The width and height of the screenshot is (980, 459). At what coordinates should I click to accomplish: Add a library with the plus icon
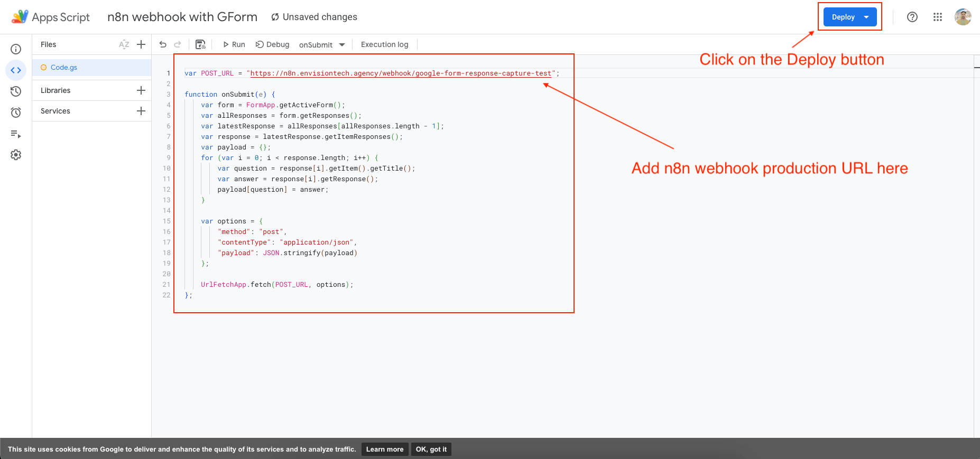point(141,90)
